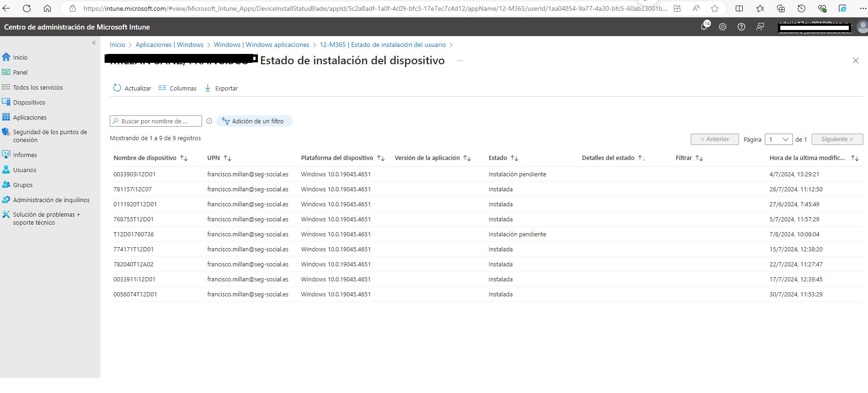Open the browser split screen icon
The width and height of the screenshot is (868, 393).
[739, 8]
